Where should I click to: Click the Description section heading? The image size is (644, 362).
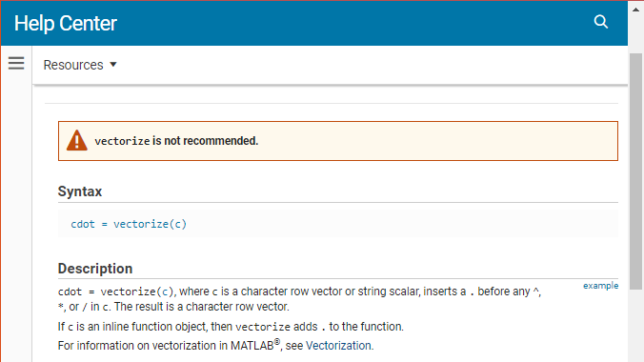click(x=95, y=269)
